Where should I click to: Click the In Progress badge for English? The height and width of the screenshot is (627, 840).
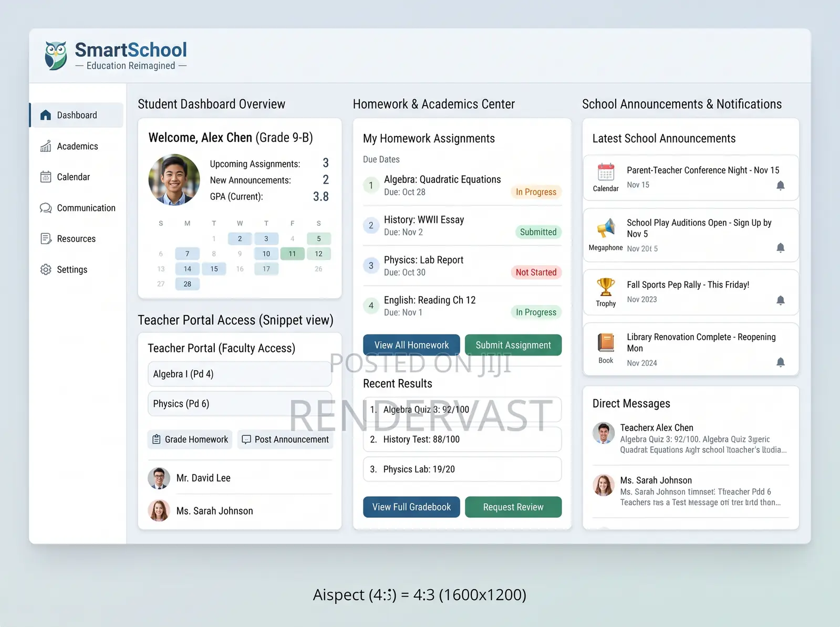pos(536,312)
